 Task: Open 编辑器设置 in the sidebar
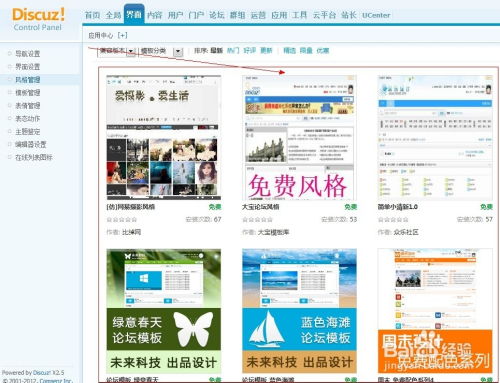coord(31,144)
